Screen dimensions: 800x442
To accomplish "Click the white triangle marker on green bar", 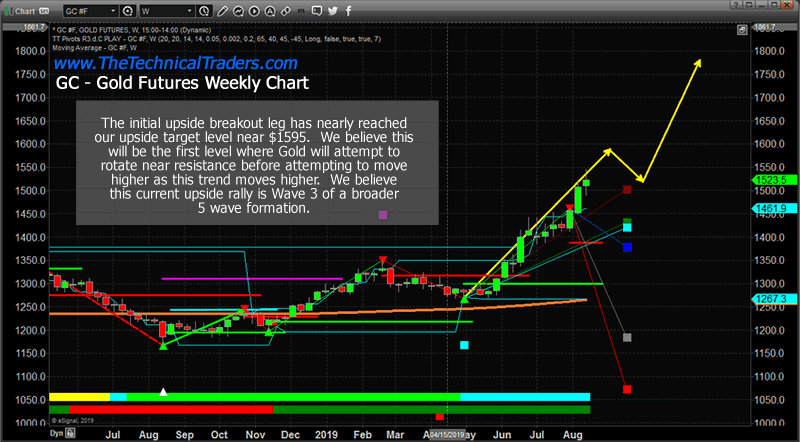I will 163,392.
